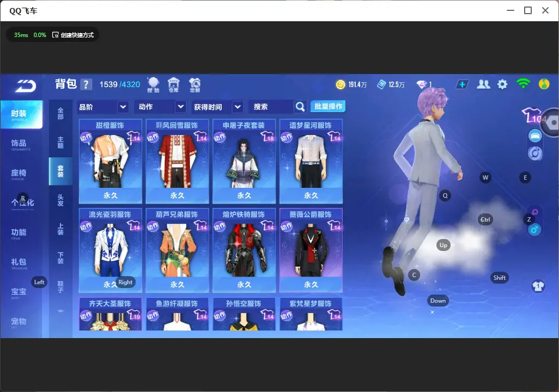
Task: Select the 头发 subcategory tab
Action: 60,200
